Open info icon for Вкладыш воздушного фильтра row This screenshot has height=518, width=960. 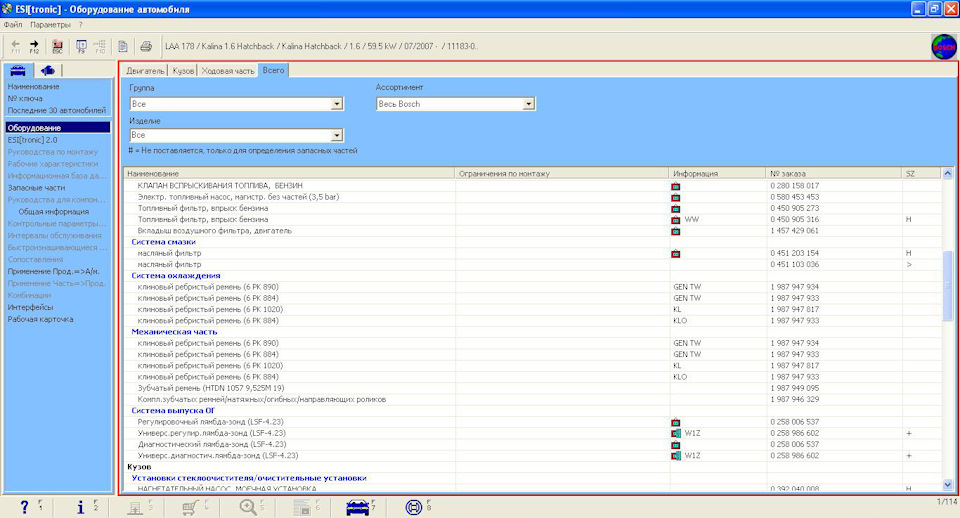[675, 231]
